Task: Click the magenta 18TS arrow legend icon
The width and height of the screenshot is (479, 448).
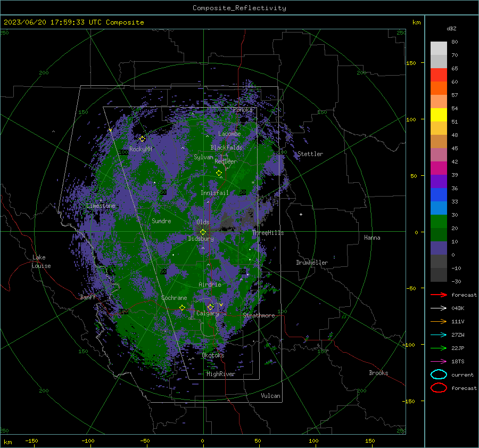Action: coord(439,362)
